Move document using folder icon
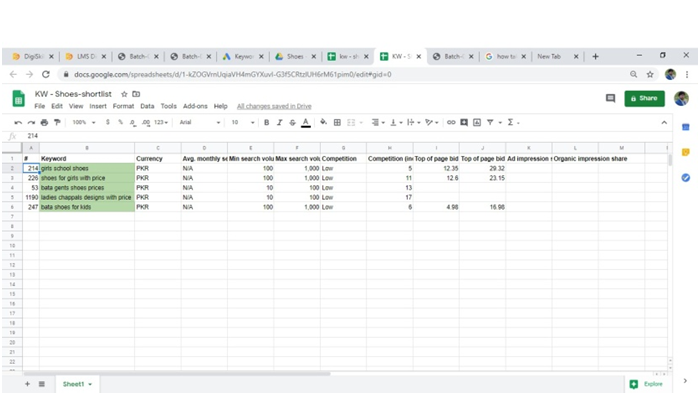 tap(136, 94)
